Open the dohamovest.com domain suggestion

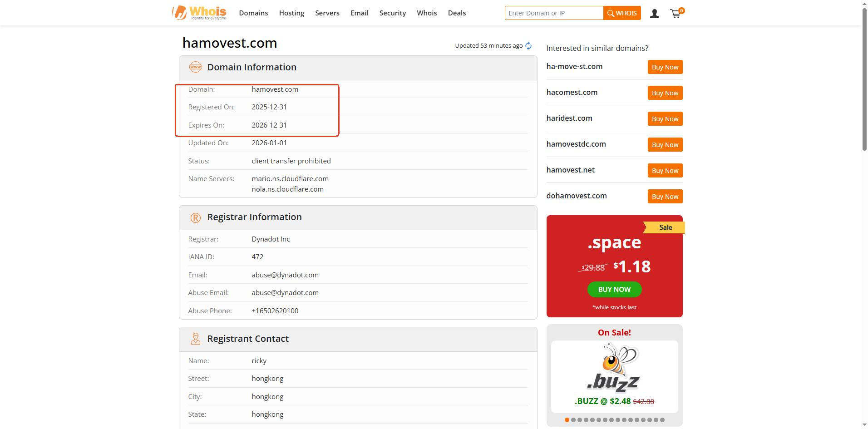576,196
